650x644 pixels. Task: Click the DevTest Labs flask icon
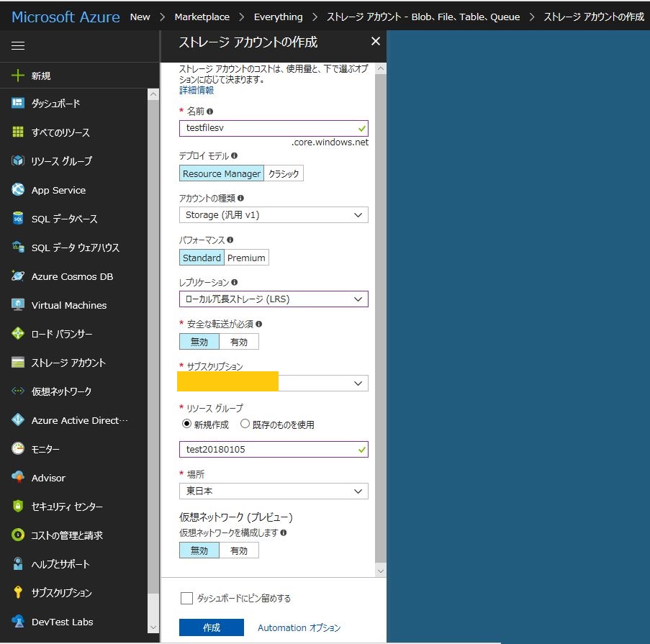(18, 621)
